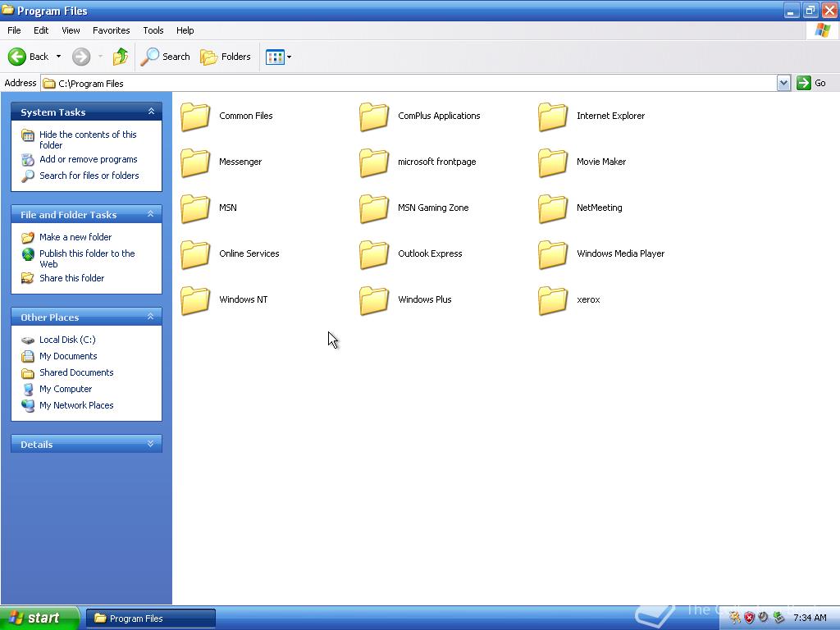Collapse the File and Folder Tasks panel
The image size is (840, 630).
coord(151,214)
